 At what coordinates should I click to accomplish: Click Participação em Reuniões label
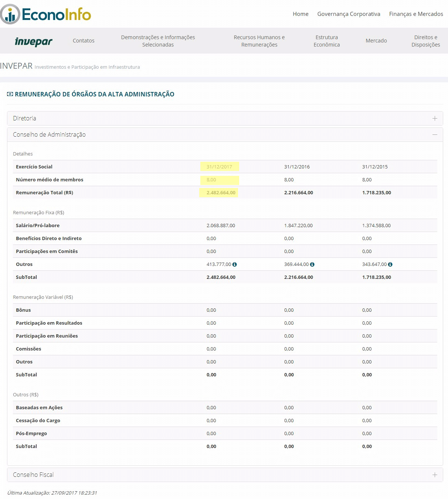click(47, 336)
